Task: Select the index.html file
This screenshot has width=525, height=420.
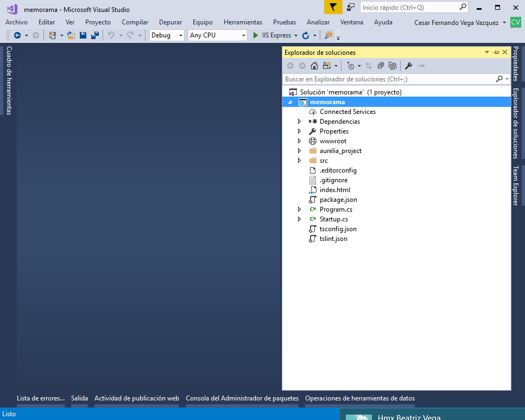Action: tap(335, 190)
